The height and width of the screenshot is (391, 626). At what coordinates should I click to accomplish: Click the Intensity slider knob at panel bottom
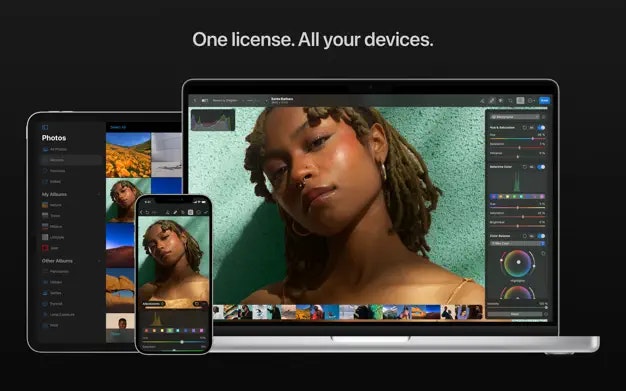coord(546,308)
